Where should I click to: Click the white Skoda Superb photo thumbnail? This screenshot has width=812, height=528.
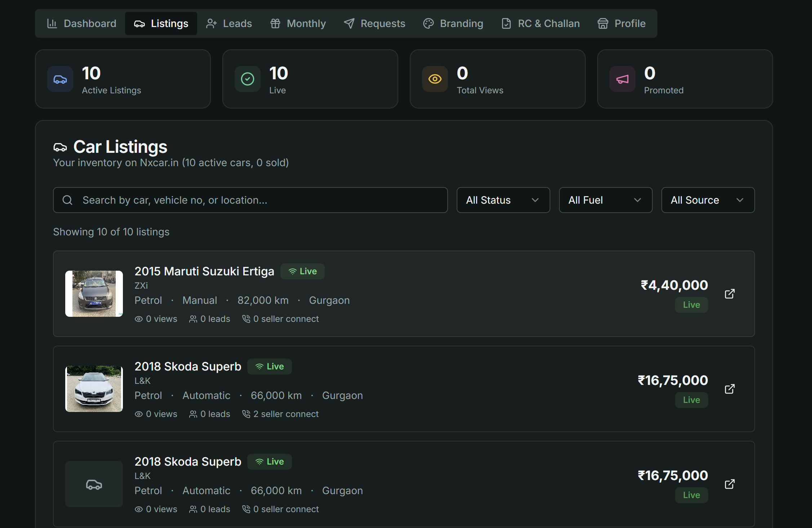[94, 389]
